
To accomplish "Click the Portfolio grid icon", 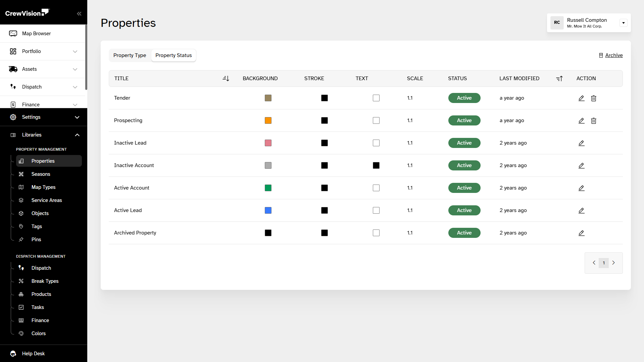I will pos(13,51).
